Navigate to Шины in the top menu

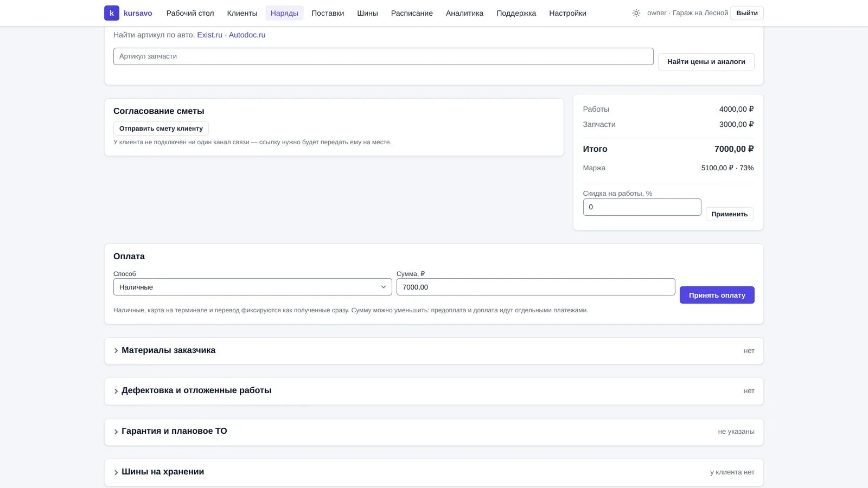tap(367, 13)
